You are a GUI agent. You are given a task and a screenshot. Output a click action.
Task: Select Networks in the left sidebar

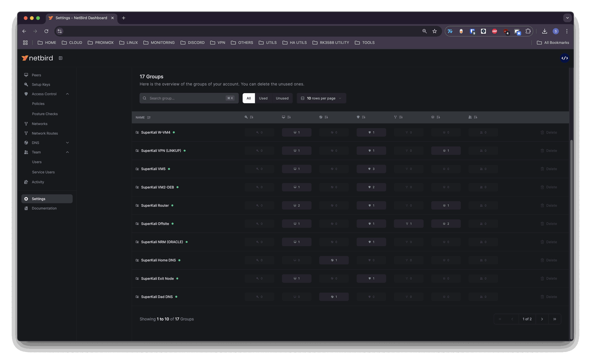click(x=40, y=123)
